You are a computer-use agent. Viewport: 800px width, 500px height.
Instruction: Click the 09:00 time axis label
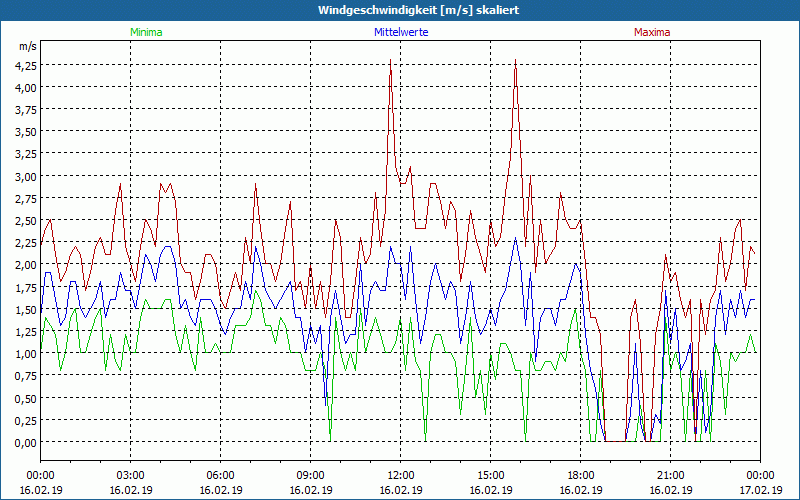[311, 476]
